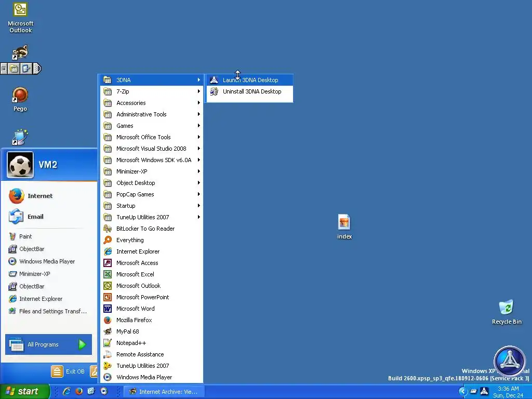This screenshot has height=399, width=532.
Task: Open the Recycle Bin
Action: (x=507, y=312)
